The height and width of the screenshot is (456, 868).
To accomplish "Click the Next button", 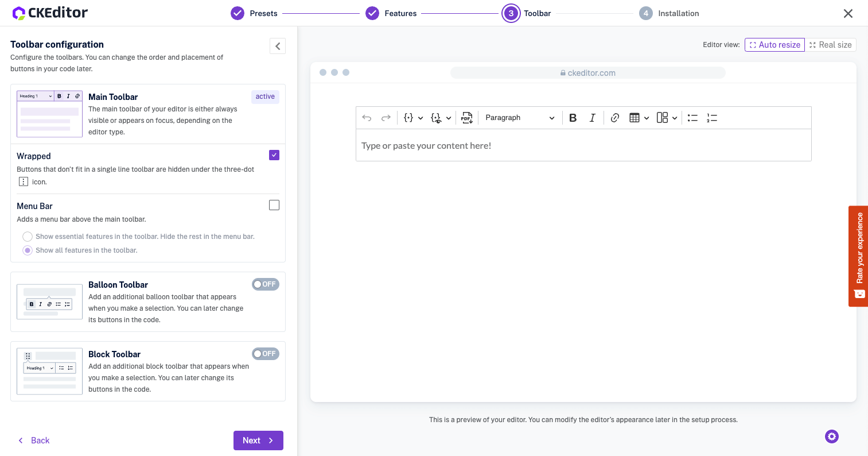I will click(x=258, y=440).
